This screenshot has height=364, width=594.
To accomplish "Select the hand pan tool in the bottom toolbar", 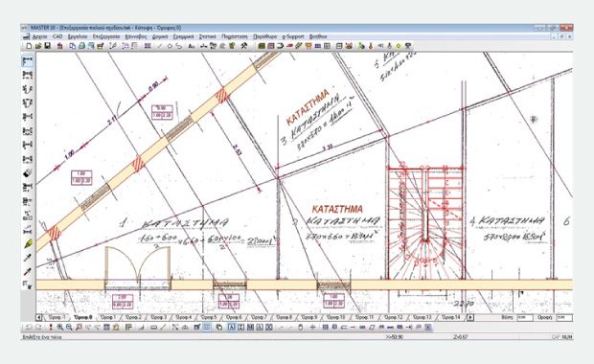I will (x=300, y=328).
